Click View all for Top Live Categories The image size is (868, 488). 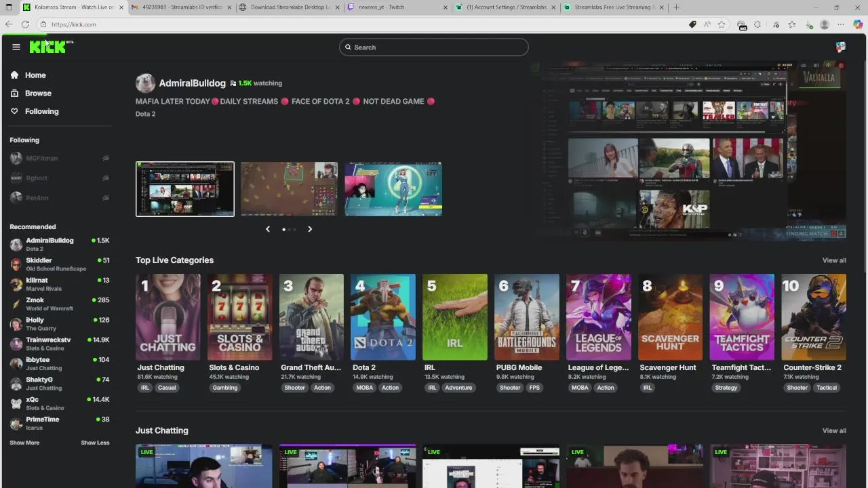click(x=834, y=260)
